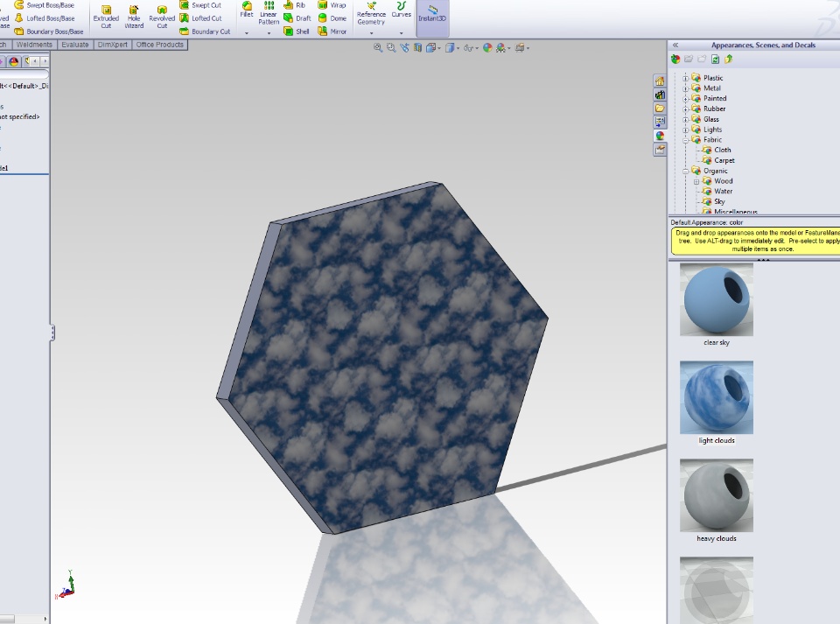Select the Boundary Cut tool
Screen dimensions: 840x624
click(x=205, y=32)
